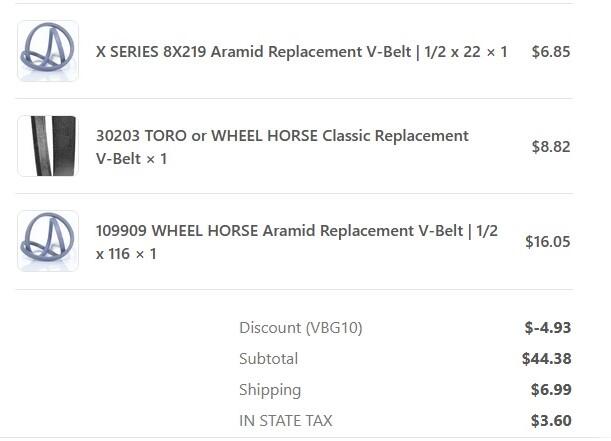Click the IN STATE TAX label

point(286,421)
